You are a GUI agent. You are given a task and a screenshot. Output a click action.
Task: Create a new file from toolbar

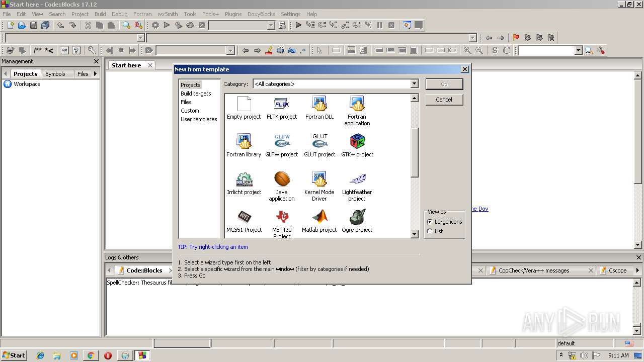10,25
